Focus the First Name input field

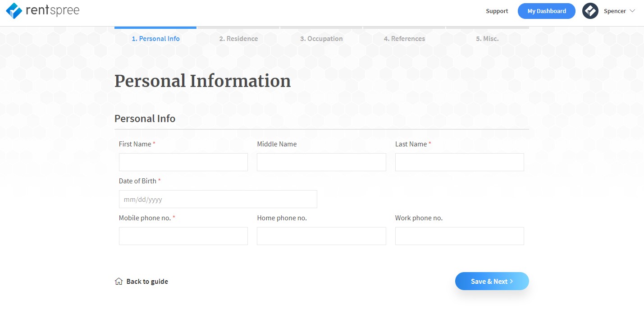[x=183, y=162]
